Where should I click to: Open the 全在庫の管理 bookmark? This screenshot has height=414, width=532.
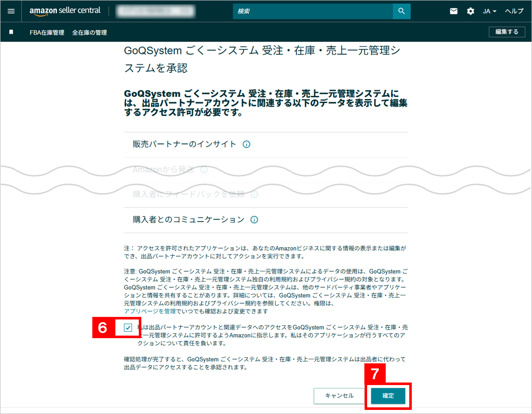(89, 32)
